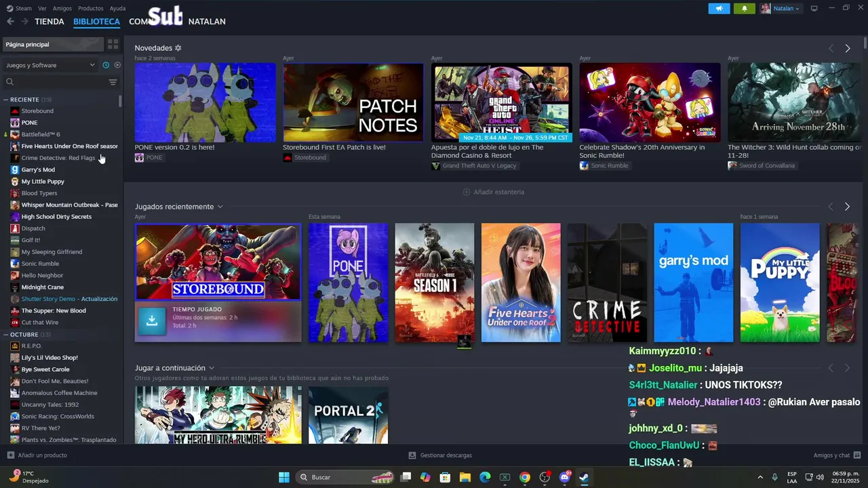Select Hello Neighbor in the library list
Image resolution: width=868 pixels, height=488 pixels.
[42, 275]
